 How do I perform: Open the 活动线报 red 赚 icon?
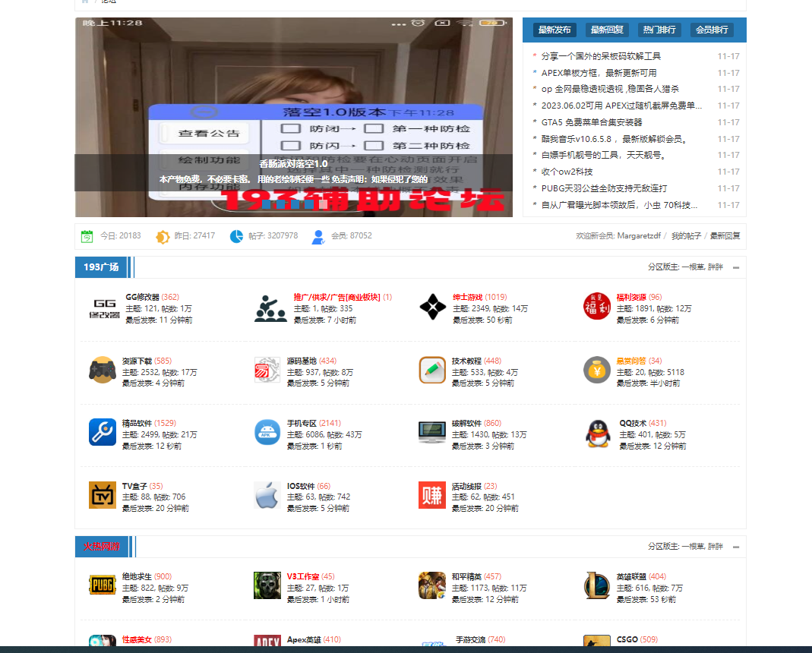(432, 495)
